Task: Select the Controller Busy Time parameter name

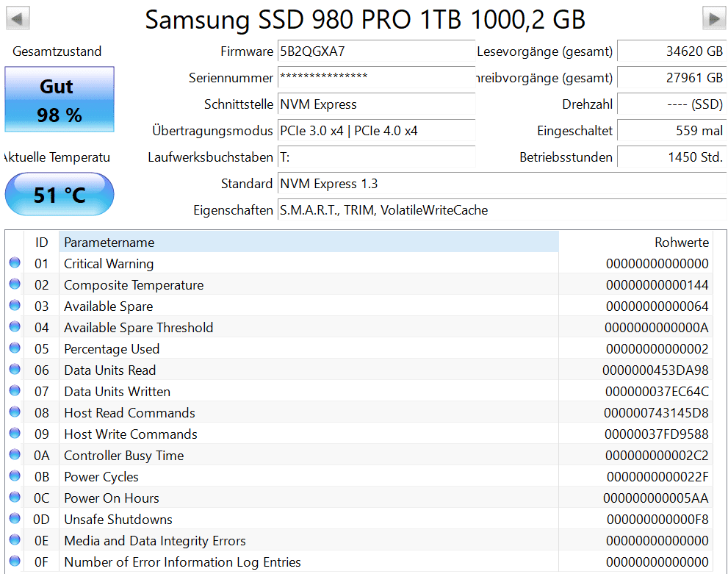Action: point(124,456)
